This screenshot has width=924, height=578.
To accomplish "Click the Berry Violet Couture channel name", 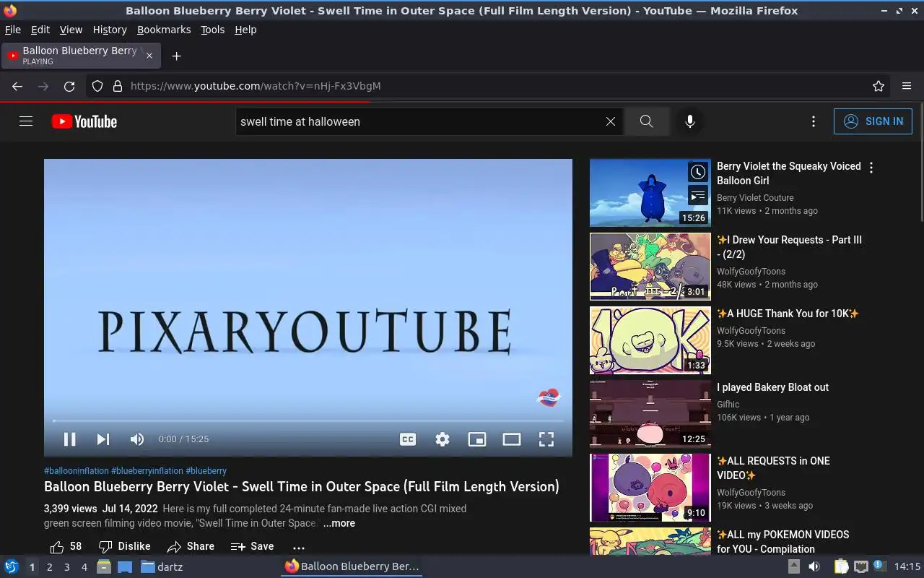I will click(x=755, y=197).
